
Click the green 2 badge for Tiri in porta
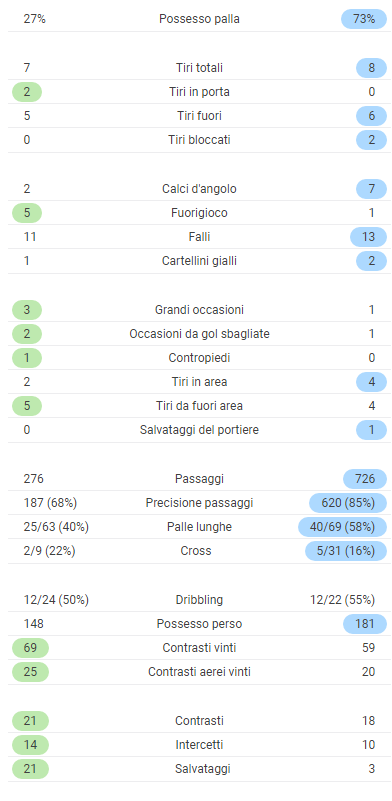point(27,92)
